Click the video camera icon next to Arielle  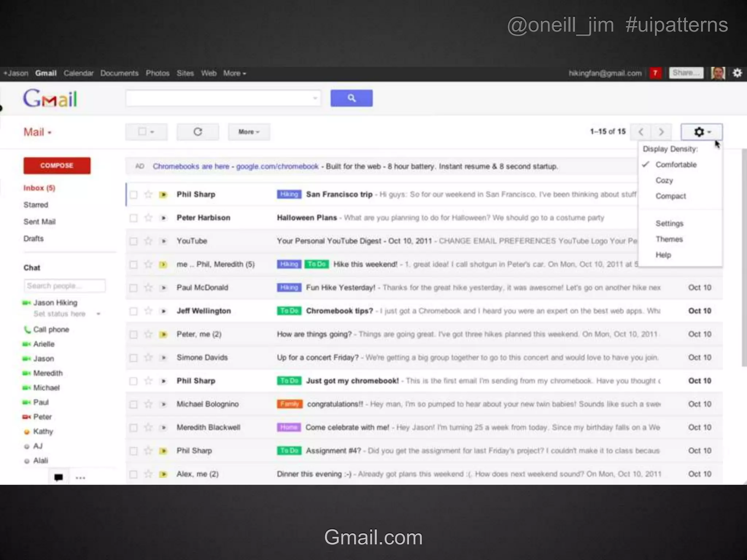pyautogui.click(x=27, y=344)
